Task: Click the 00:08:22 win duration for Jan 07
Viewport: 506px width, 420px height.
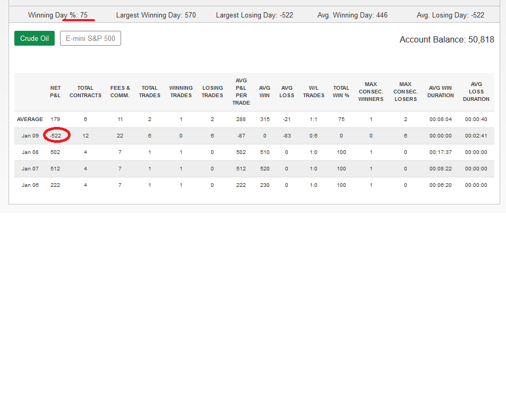Action: pos(441,169)
